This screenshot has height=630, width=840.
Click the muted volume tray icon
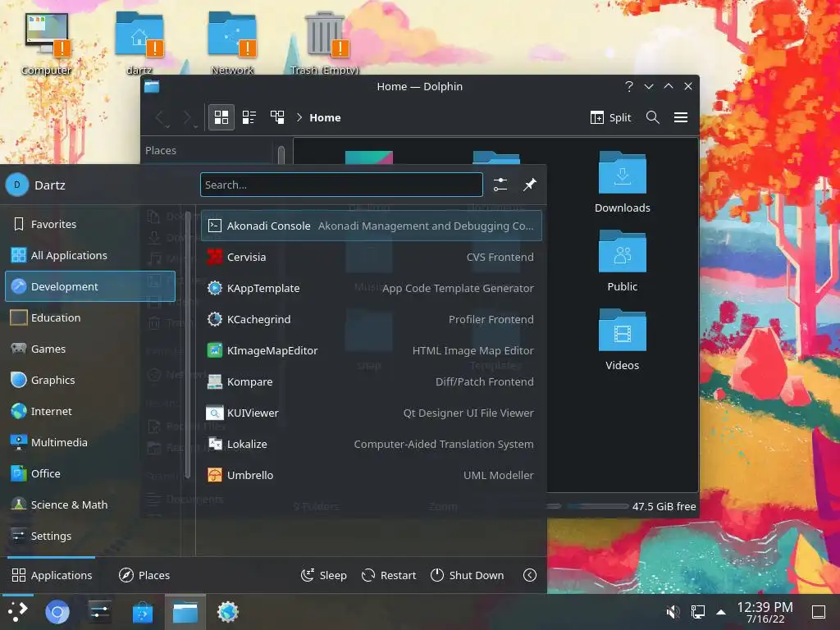(673, 611)
